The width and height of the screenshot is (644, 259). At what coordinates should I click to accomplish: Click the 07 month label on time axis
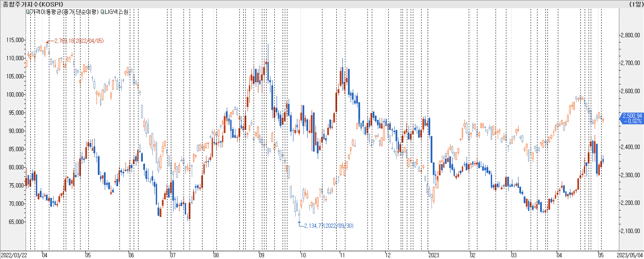pyautogui.click(x=173, y=255)
